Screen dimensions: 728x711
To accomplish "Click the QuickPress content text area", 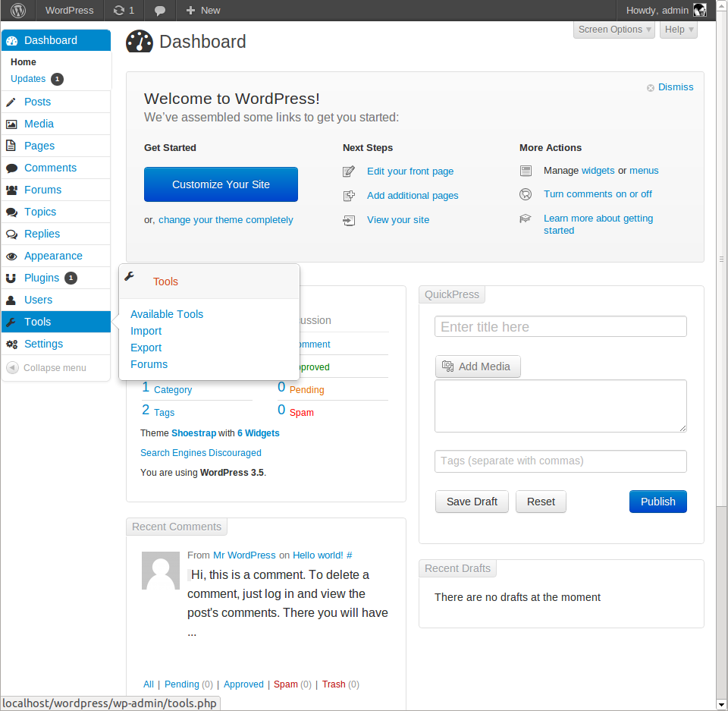I will point(560,406).
